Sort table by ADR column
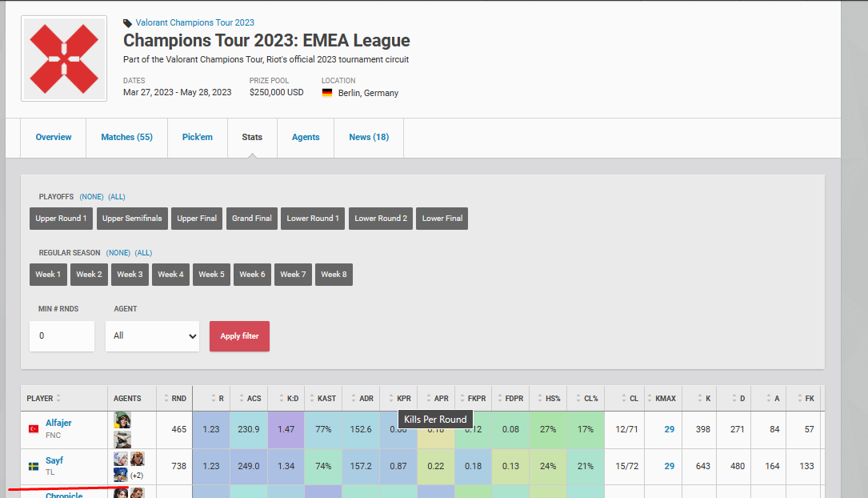Viewport: 868px width, 498px height. (x=362, y=398)
